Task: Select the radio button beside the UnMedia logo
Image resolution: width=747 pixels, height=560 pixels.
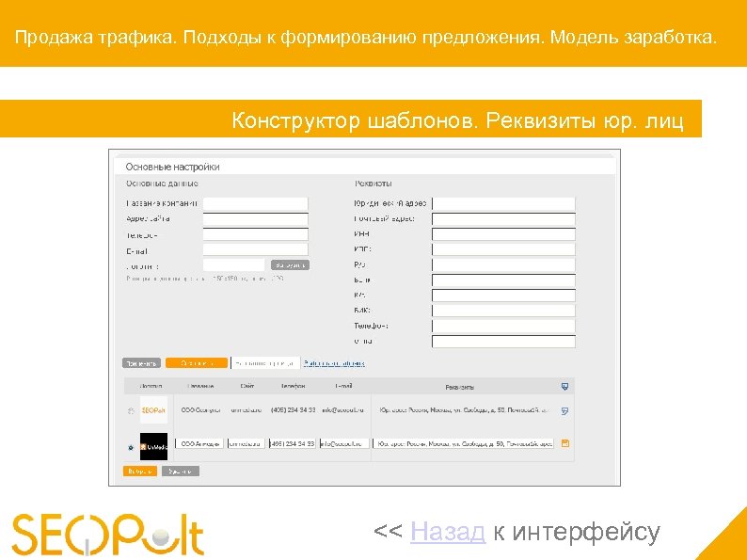Action: click(131, 447)
